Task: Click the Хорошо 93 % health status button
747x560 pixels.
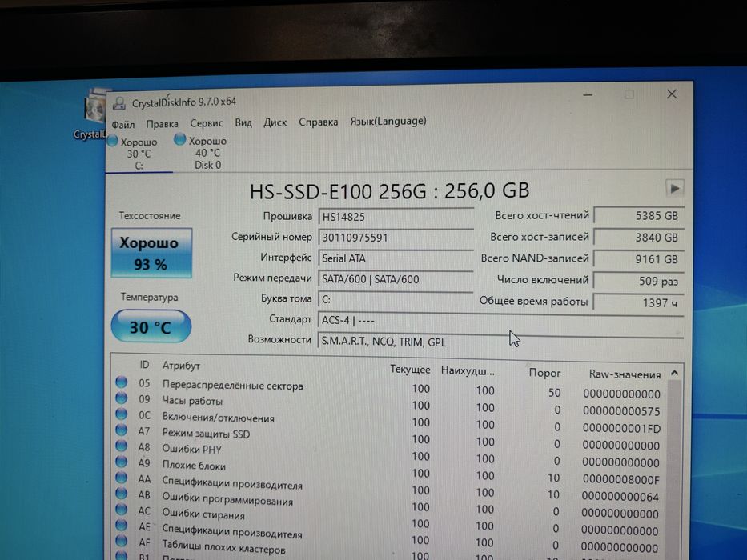Action: coord(151,253)
